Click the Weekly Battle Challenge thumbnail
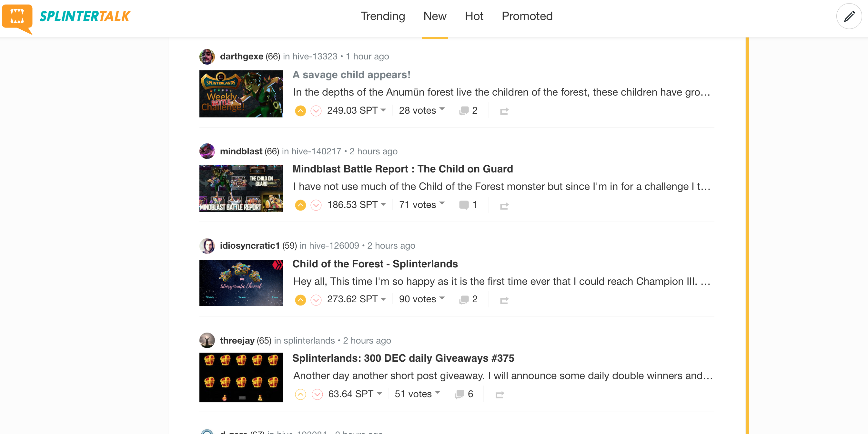 click(x=241, y=94)
